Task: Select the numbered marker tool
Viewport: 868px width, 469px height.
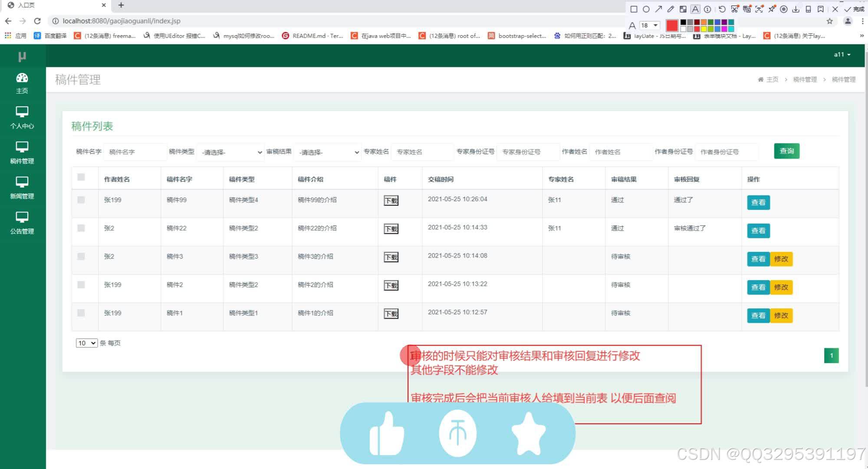Action: pos(707,9)
